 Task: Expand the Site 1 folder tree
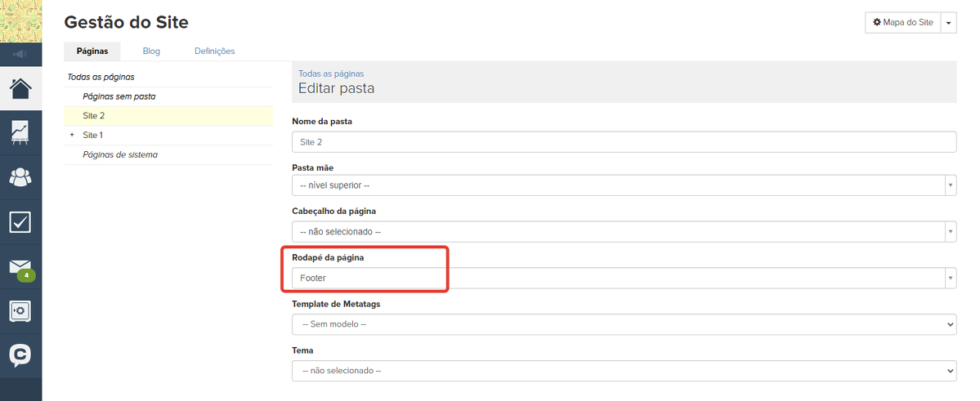[x=72, y=135]
